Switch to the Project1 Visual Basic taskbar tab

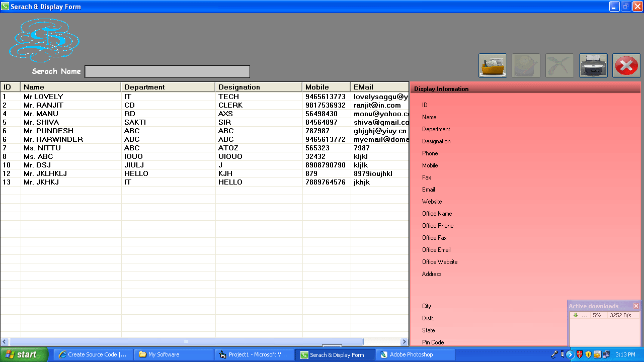tap(254, 354)
